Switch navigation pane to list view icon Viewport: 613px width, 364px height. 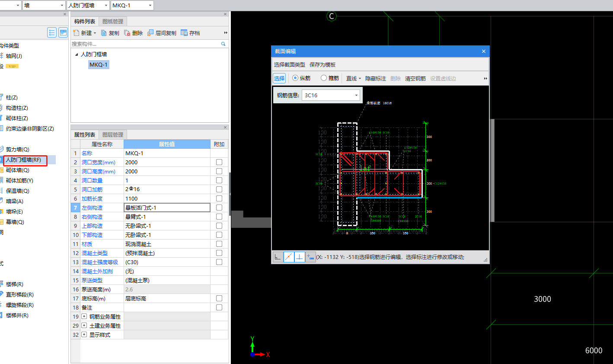tap(52, 32)
